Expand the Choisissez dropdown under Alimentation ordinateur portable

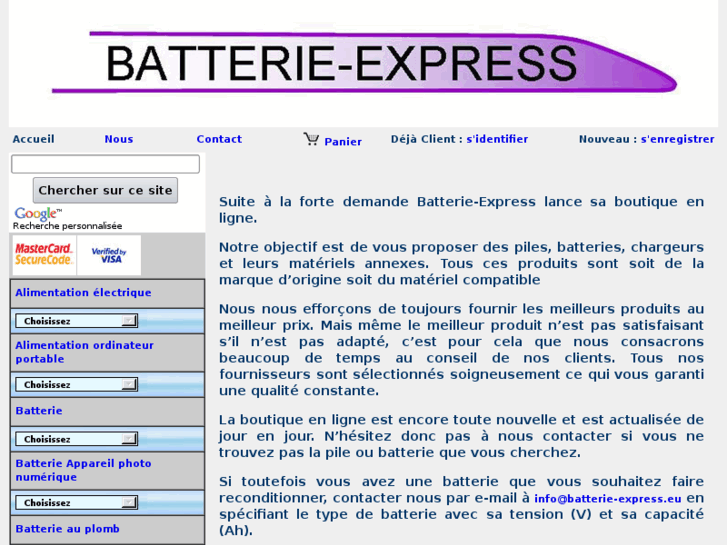point(77,385)
